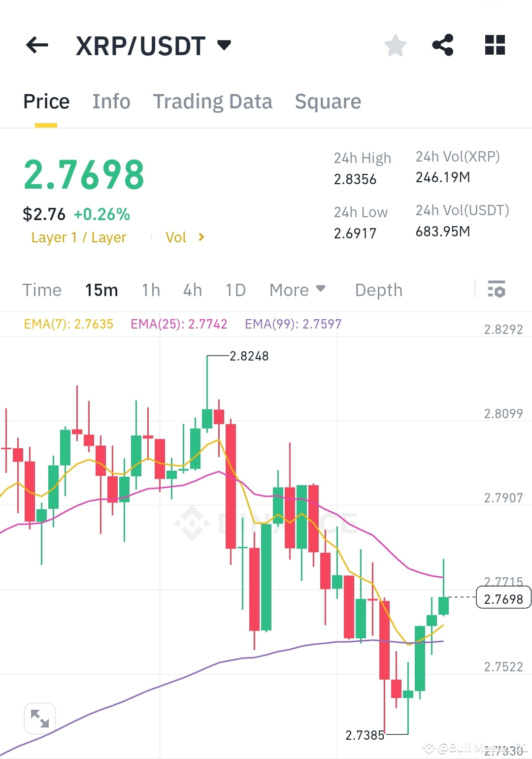Tap the back arrow to exit chart

[x=37, y=45]
